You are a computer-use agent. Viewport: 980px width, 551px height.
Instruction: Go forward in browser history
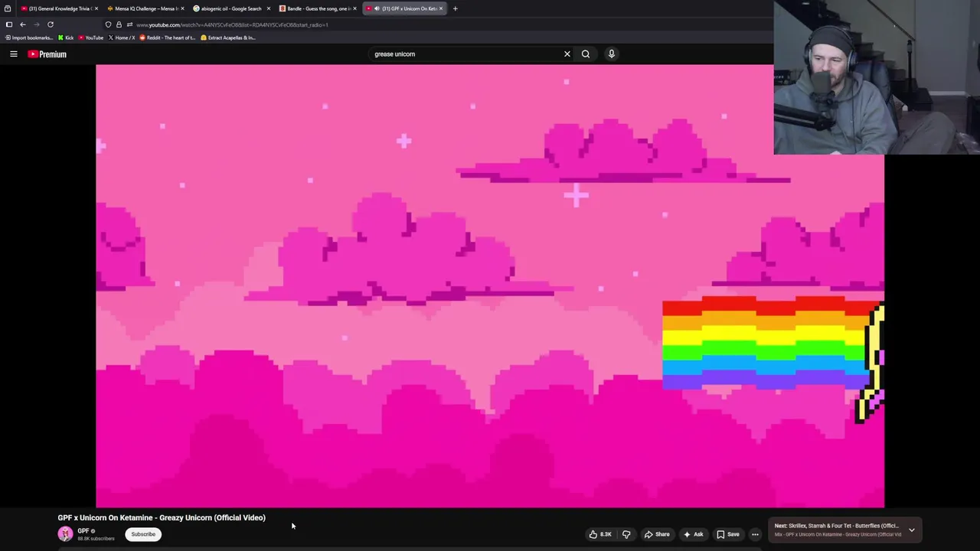(36, 24)
